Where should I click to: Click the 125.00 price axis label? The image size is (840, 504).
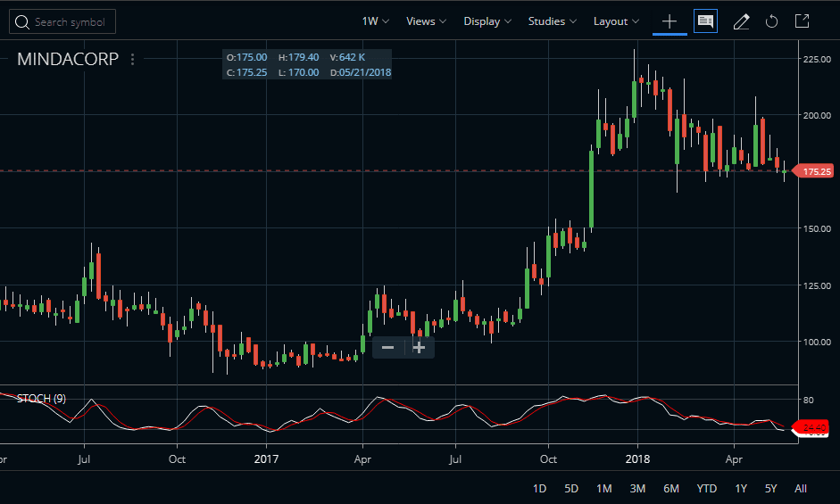[817, 285]
